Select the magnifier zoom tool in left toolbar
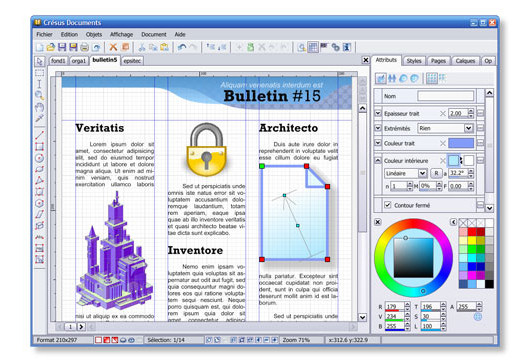 coord(40,96)
